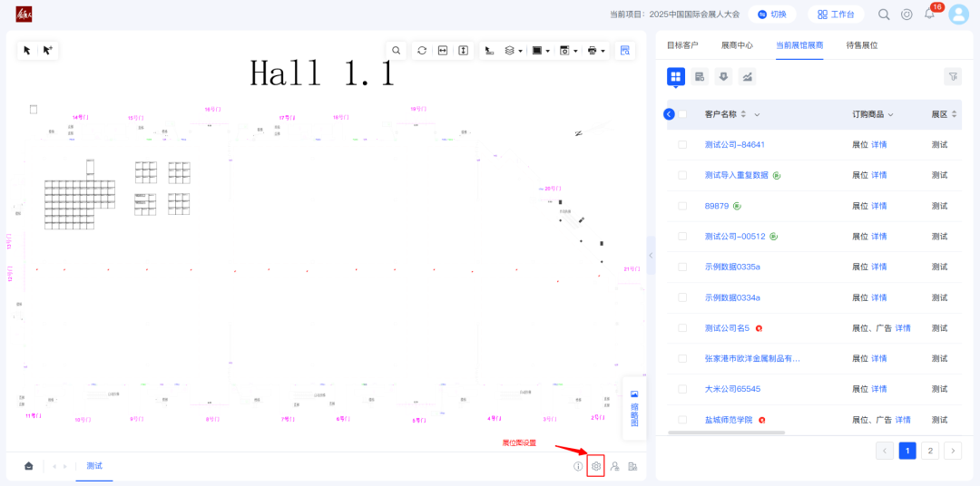Viewport: 980px width, 486px height.
Task: Open the floor plan settings gear
Action: (x=596, y=466)
